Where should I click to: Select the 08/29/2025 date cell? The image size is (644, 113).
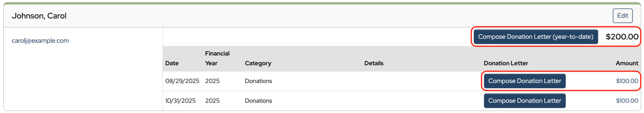(x=182, y=81)
